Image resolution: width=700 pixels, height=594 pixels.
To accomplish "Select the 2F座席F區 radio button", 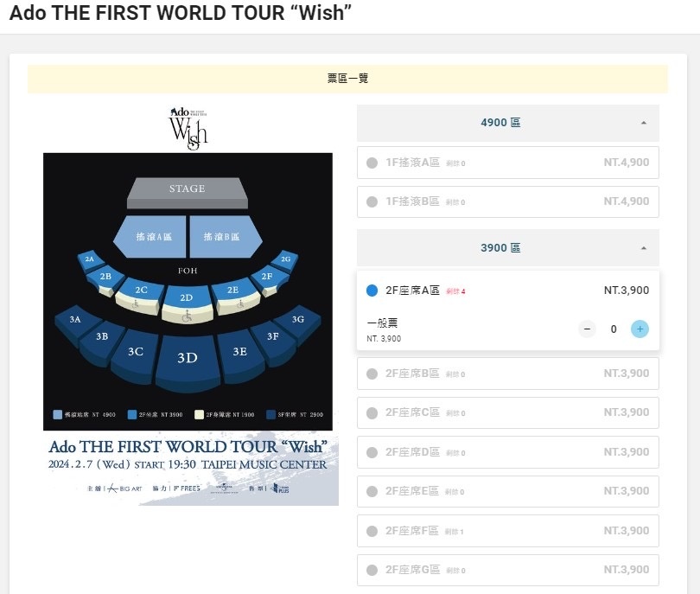I will pos(372,531).
